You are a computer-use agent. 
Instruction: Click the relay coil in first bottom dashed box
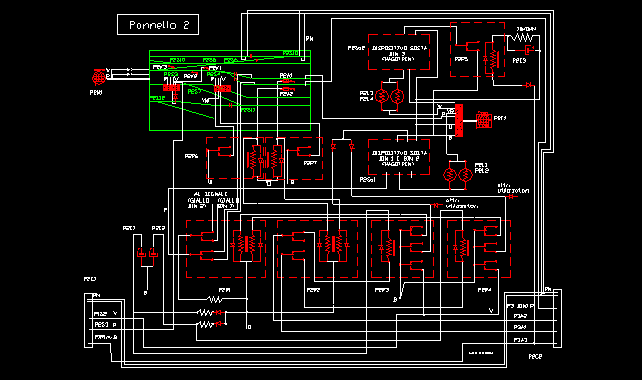(246, 245)
